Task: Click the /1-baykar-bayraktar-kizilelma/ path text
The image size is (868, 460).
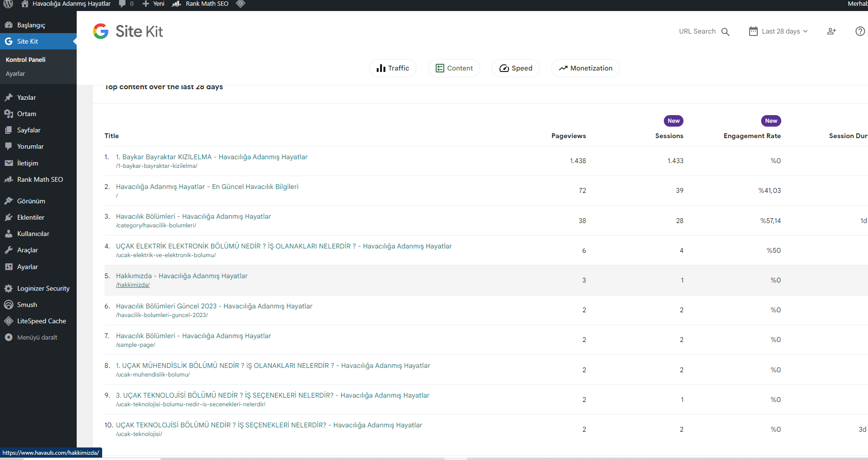Action: [x=157, y=166]
